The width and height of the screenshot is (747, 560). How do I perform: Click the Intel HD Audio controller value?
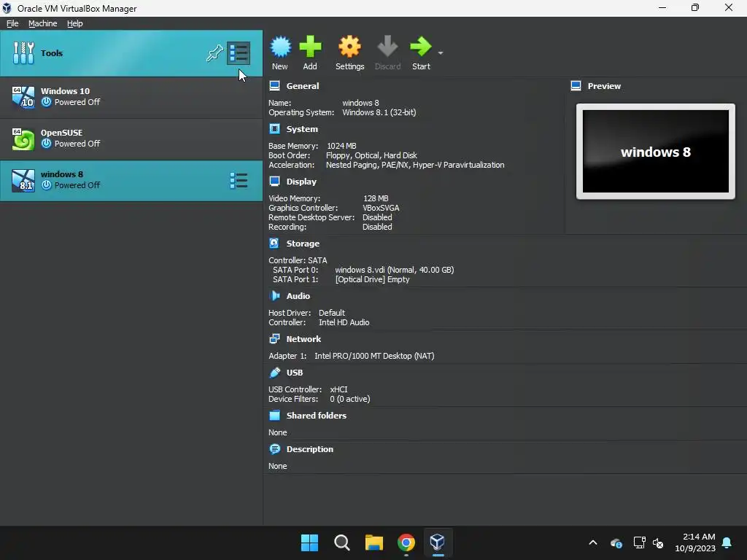pos(344,322)
